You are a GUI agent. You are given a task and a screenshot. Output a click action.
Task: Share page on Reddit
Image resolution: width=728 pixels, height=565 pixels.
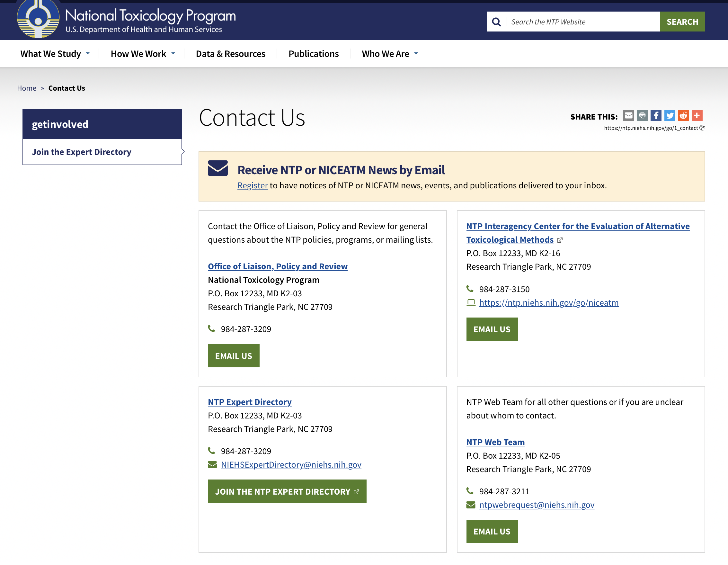(683, 116)
